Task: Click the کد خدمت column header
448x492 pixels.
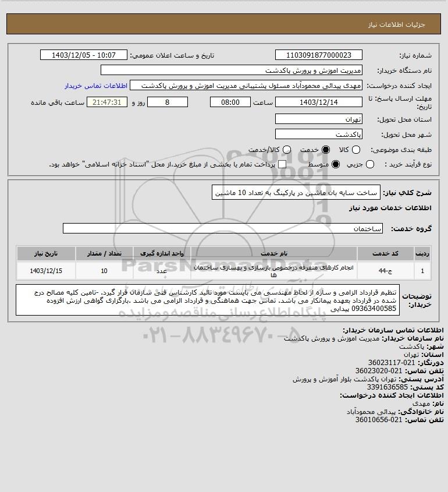Action: coord(385,253)
